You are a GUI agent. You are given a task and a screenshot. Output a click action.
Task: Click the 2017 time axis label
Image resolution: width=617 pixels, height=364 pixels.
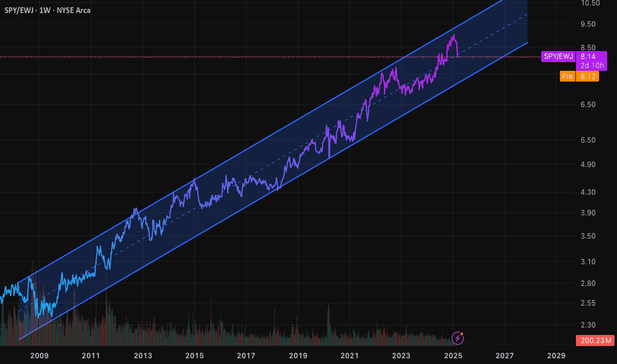pyautogui.click(x=246, y=356)
